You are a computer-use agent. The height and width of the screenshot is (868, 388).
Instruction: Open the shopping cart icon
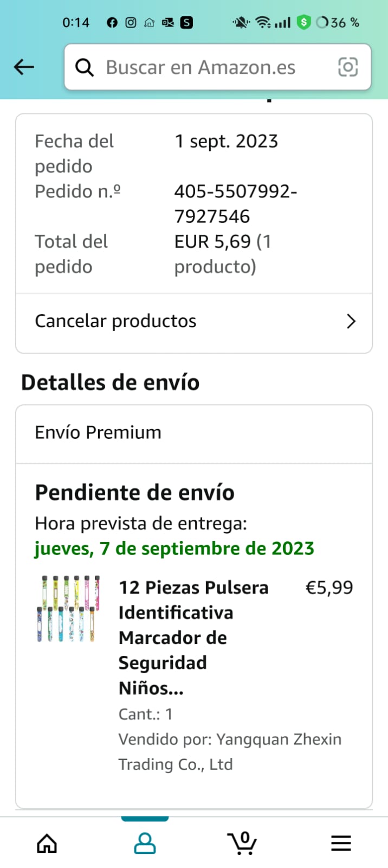point(242,844)
